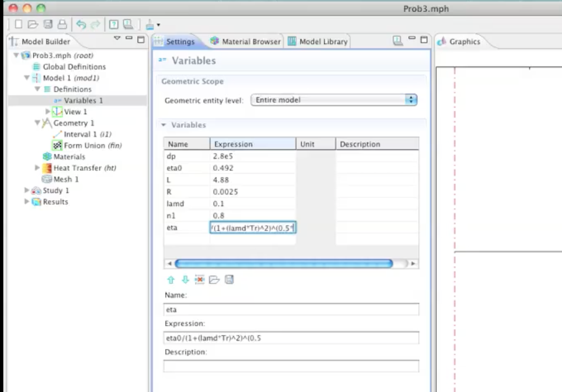Click the Study 1 icon
This screenshot has height=392, width=562.
click(36, 191)
